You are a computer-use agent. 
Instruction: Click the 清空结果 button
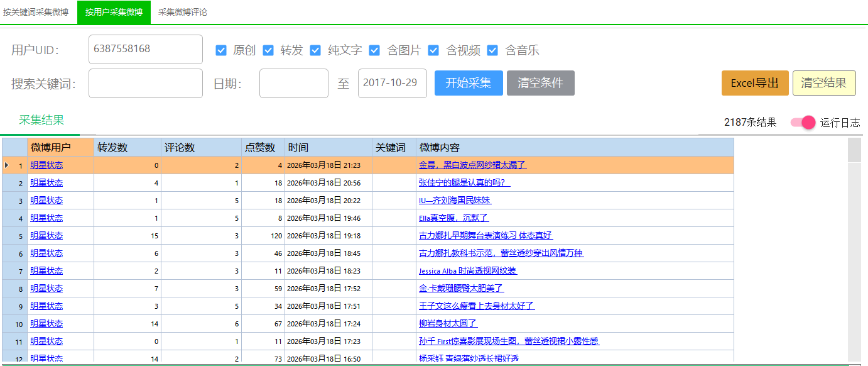[x=824, y=83]
